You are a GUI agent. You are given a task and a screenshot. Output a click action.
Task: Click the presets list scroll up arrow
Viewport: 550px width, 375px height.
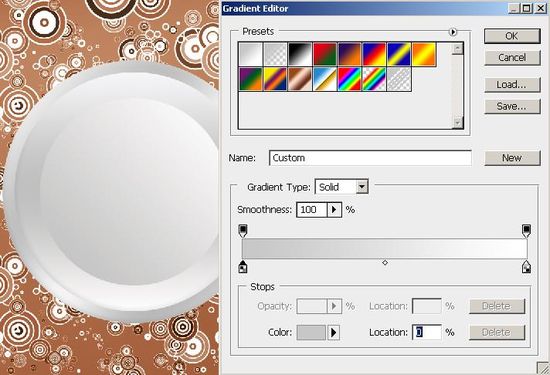[458, 49]
